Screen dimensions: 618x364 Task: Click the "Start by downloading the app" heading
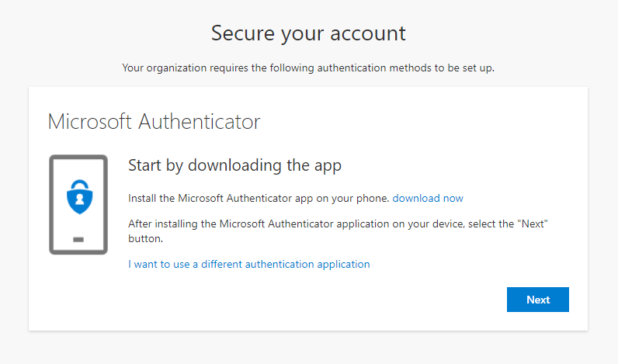(234, 165)
